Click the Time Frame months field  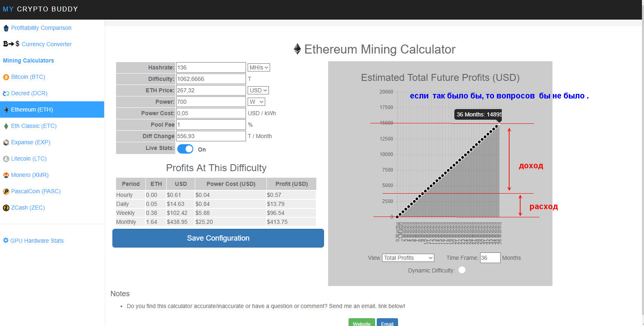coord(490,258)
